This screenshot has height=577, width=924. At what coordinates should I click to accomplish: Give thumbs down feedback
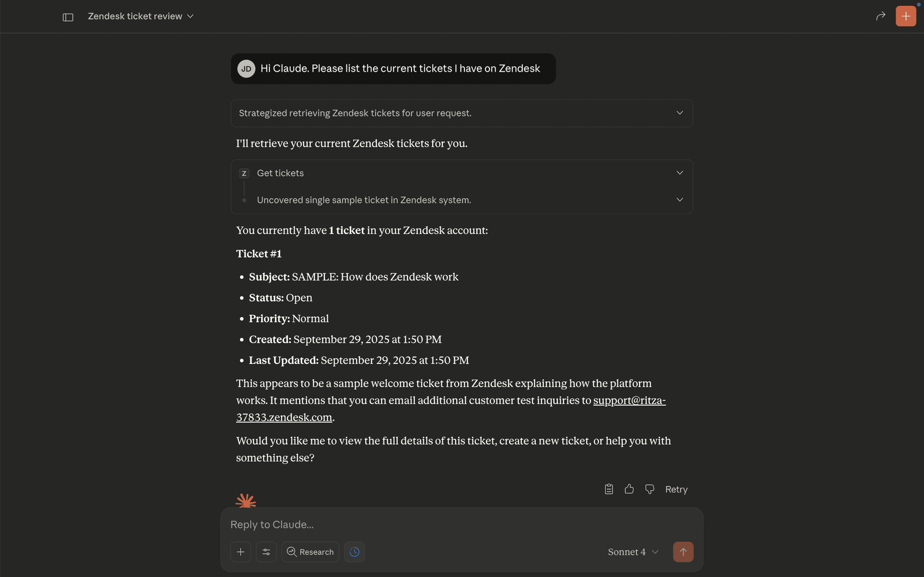click(650, 489)
